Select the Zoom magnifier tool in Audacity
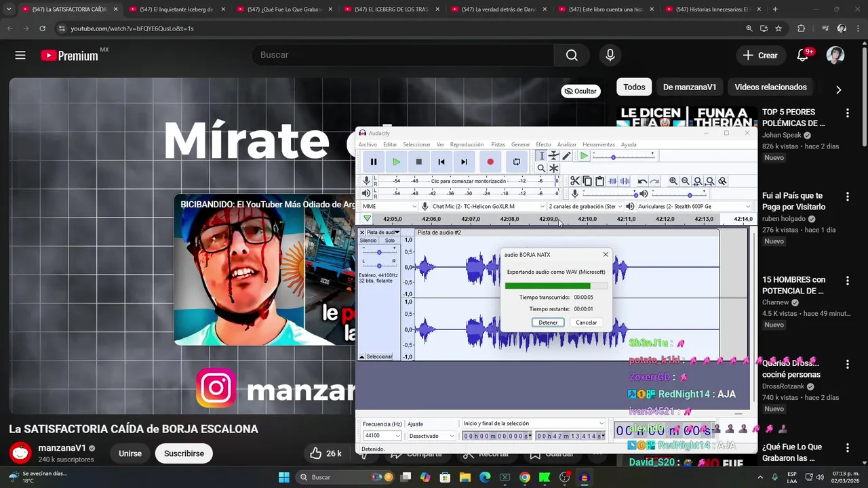The height and width of the screenshot is (488, 868). click(541, 168)
